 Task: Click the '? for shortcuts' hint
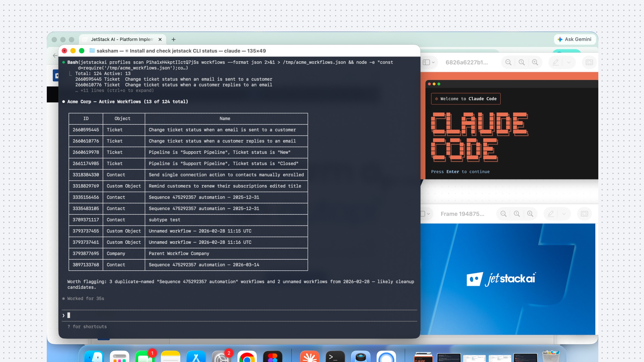pos(87,326)
